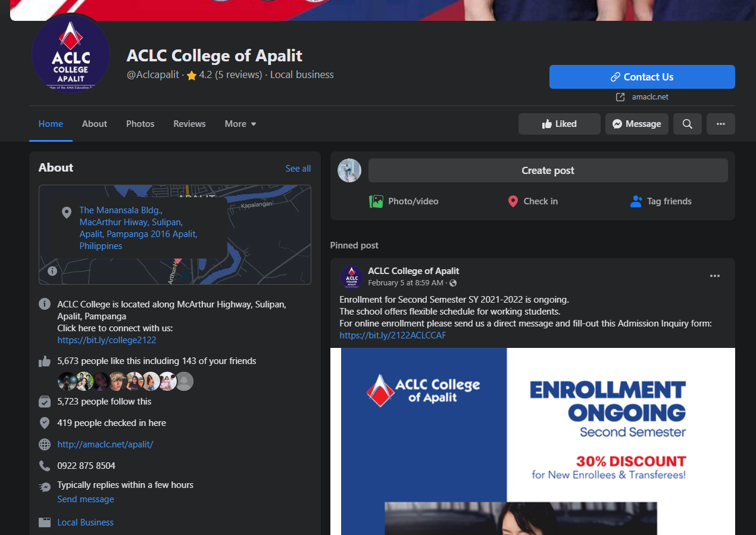Viewport: 756px width, 535px height.
Task: Click the Message button
Action: pos(637,124)
